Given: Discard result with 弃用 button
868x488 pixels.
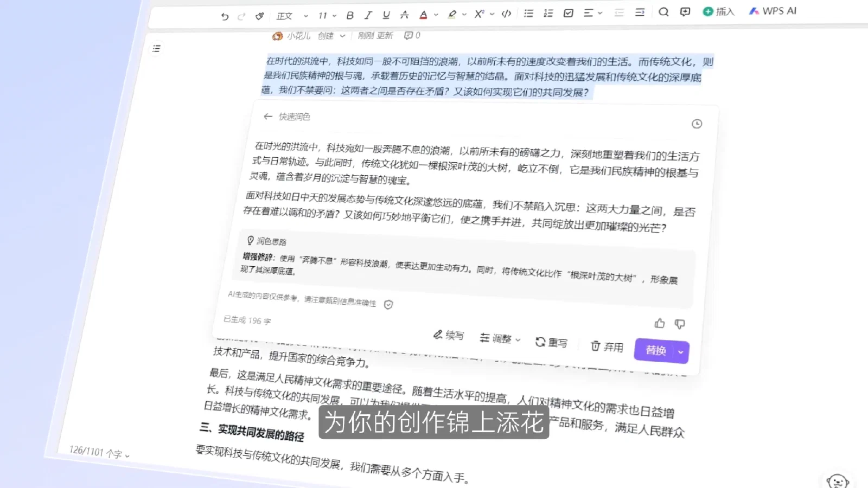Looking at the screenshot, I should pos(607,346).
